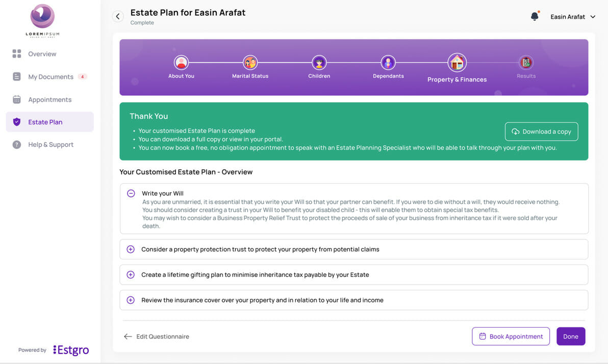Viewport: 608px width, 364px height.
Task: Go back using the left chevron button
Action: tap(118, 16)
